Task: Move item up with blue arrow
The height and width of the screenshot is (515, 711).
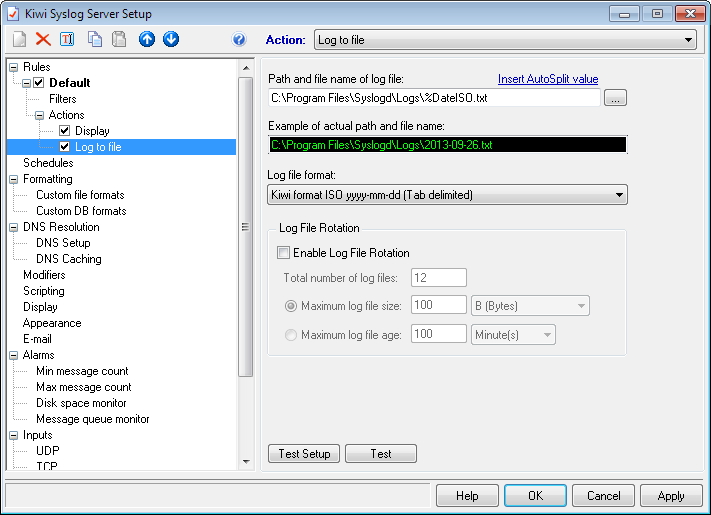Action: click(x=147, y=40)
